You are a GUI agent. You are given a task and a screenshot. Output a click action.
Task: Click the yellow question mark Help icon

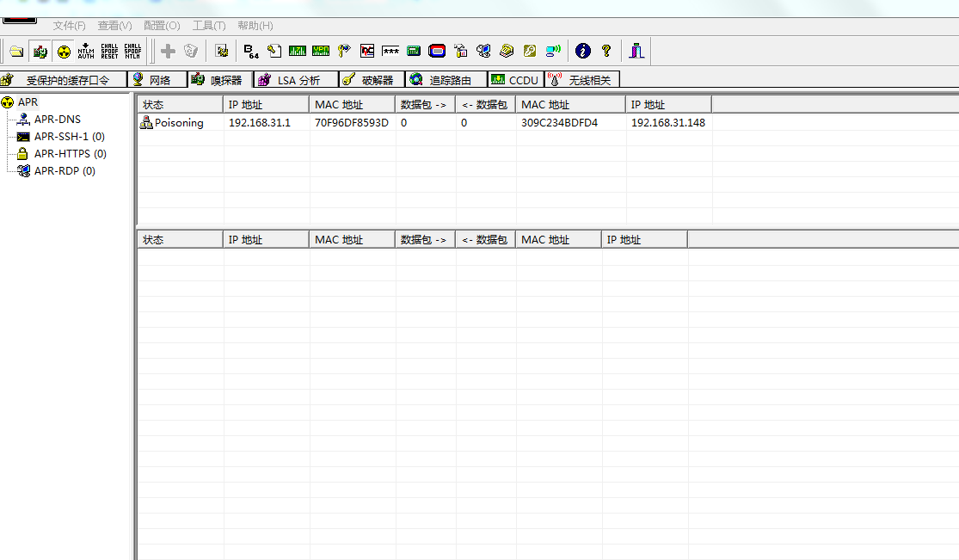606,52
